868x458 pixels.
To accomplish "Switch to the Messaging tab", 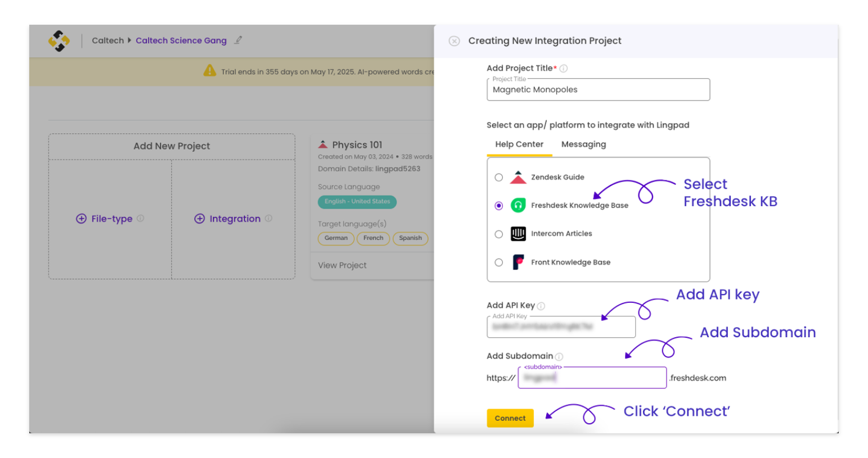I will click(x=583, y=144).
